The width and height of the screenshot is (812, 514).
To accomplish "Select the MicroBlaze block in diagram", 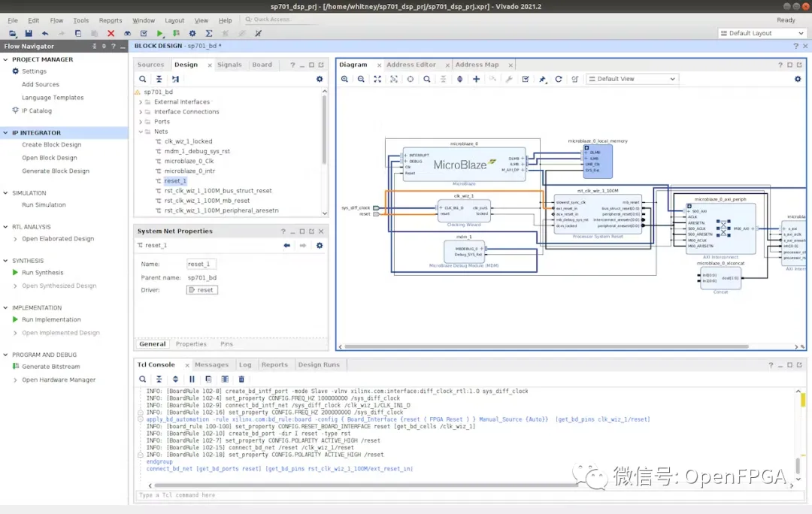I will pyautogui.click(x=464, y=165).
